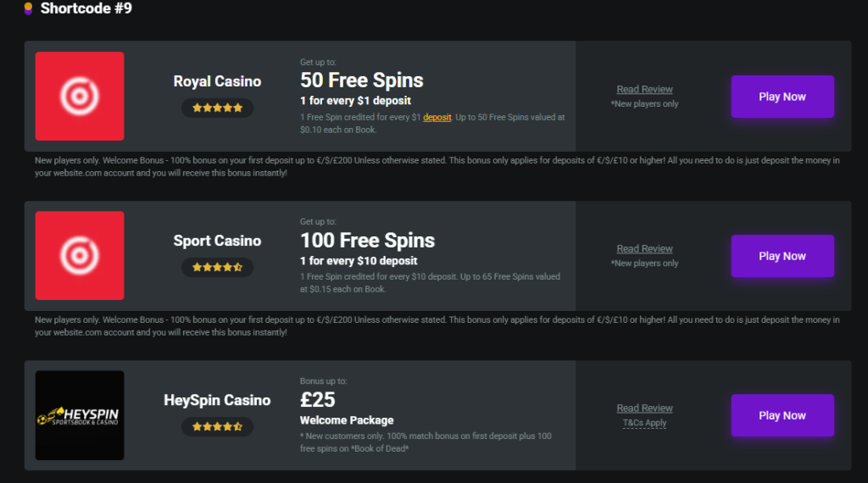Click the Sport Casino star rating badge
868x483 pixels.
[x=218, y=267]
